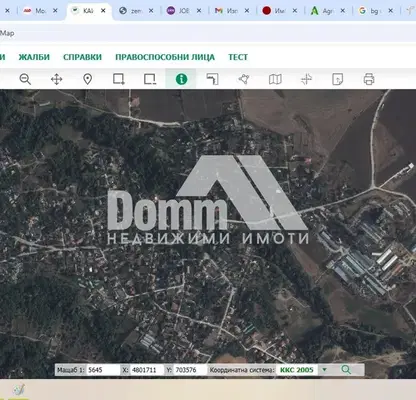Open the СПРАВКИ menu
416x400 pixels.
pyautogui.click(x=82, y=57)
